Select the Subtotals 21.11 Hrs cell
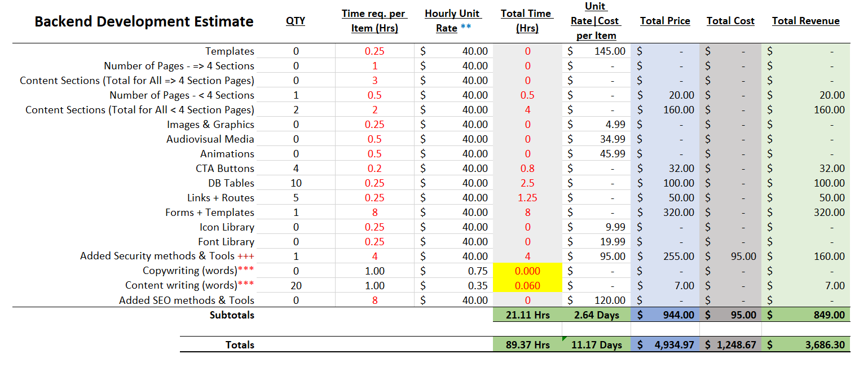The image size is (868, 367). (x=526, y=315)
